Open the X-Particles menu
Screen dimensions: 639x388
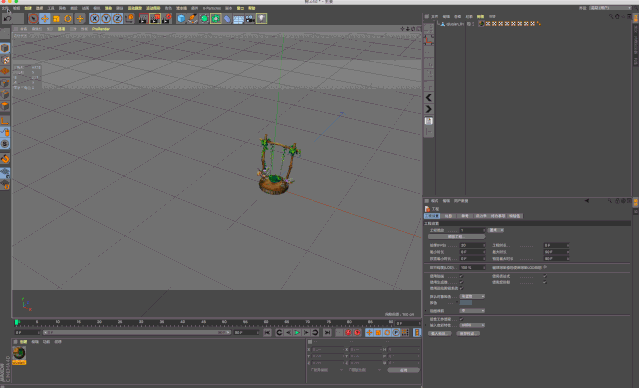pyautogui.click(x=212, y=8)
